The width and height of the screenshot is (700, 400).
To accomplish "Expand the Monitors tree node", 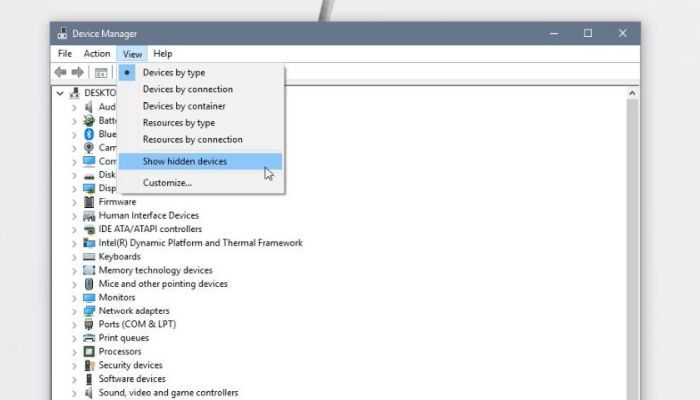I will [74, 297].
